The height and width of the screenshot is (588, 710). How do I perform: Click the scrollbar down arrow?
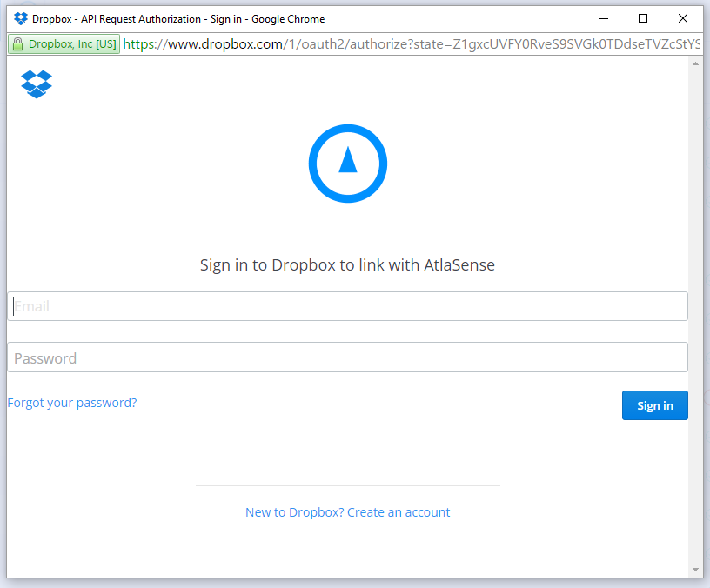[695, 570]
